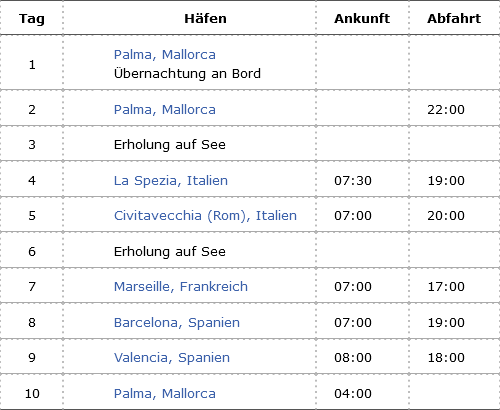Screen dimensions: 500x410
Task: Click the Abfahrt column header
Action: (454, 18)
